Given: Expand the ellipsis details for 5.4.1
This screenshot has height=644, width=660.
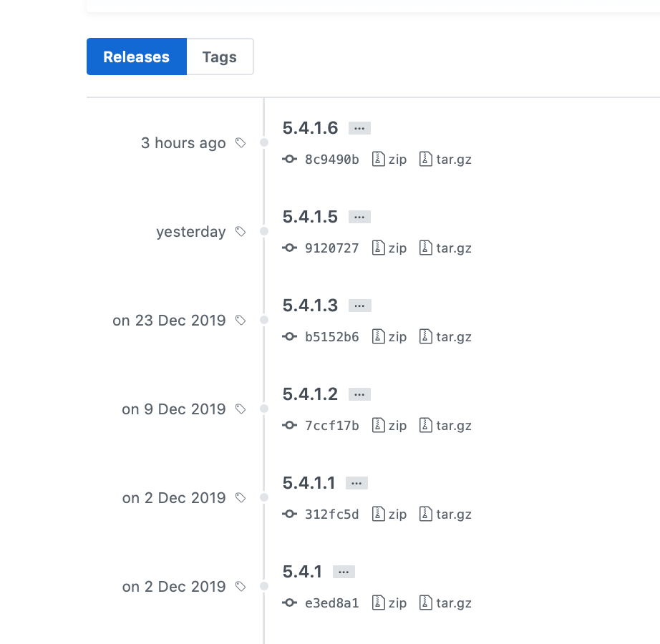Looking at the screenshot, I should (344, 572).
